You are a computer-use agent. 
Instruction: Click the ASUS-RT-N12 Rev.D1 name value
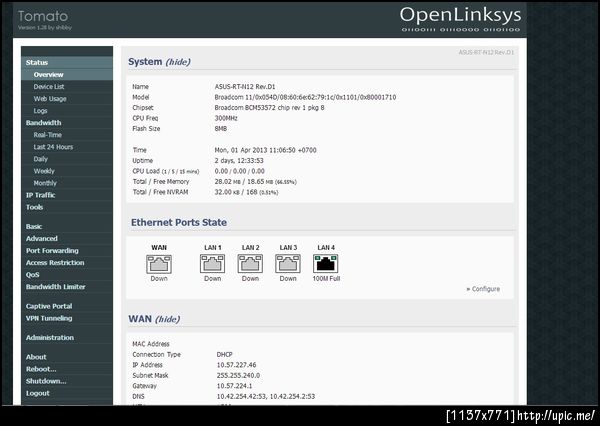[x=245, y=87]
